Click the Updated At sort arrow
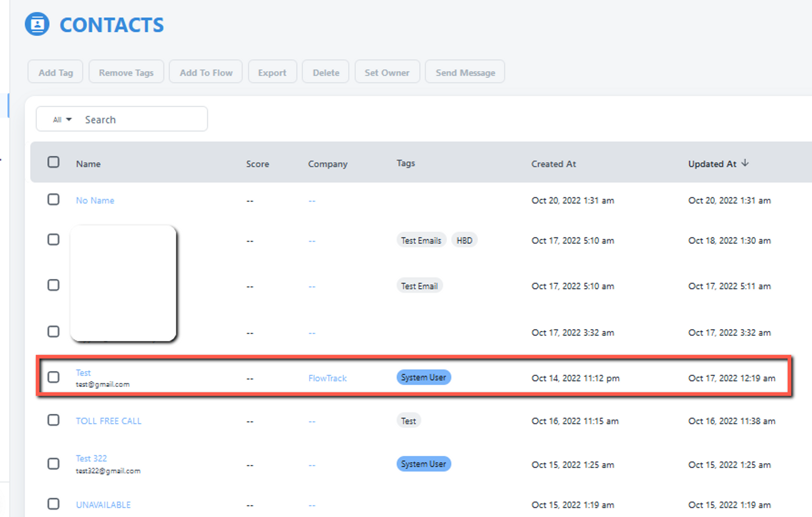Screen dimensions: 812x517 click(745, 163)
